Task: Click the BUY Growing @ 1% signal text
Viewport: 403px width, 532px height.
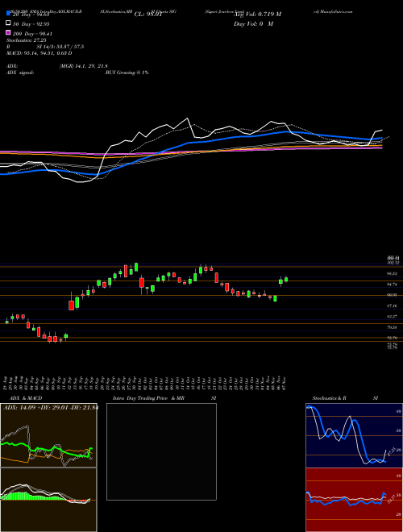Action: click(127, 73)
